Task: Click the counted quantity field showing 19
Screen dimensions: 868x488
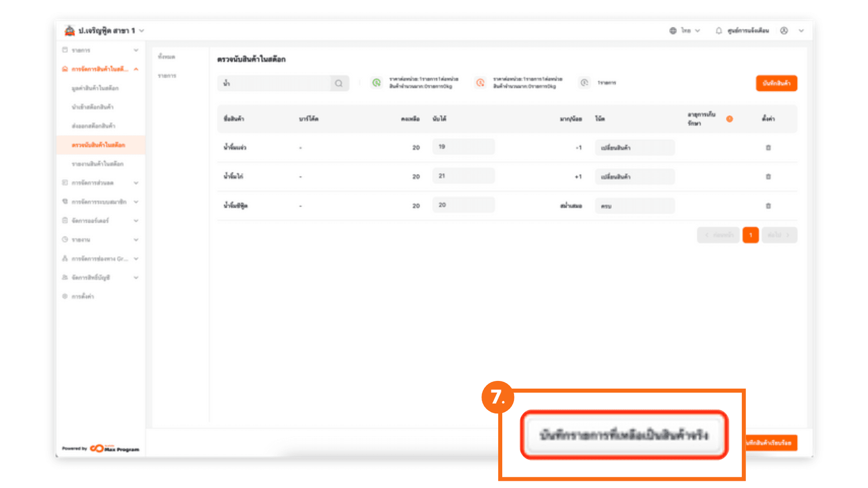Action: 463,147
